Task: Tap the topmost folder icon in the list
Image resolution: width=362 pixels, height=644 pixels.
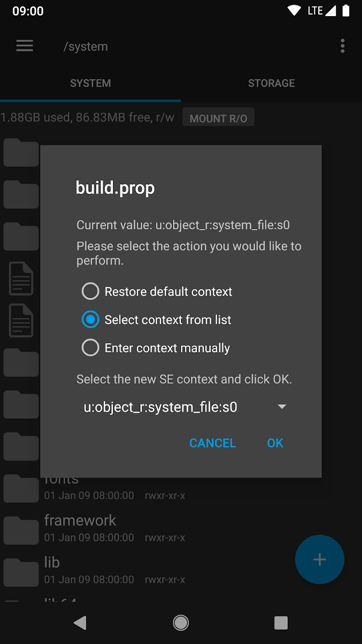Action: pyautogui.click(x=21, y=153)
